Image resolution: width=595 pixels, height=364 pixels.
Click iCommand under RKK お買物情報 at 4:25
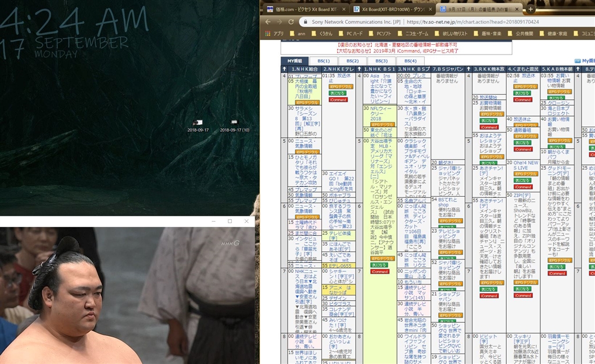489,127
